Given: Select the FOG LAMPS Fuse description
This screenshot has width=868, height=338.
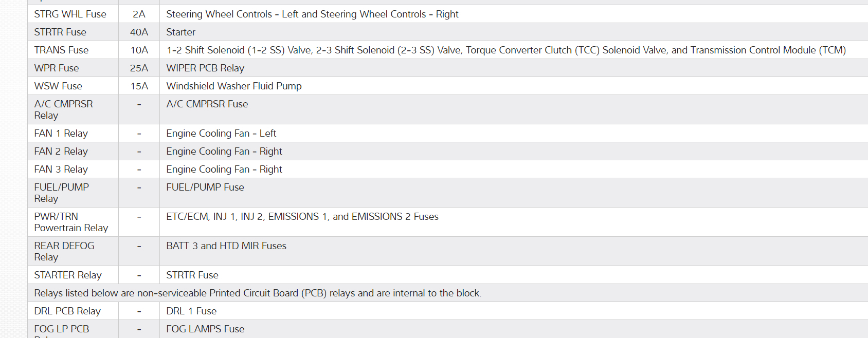Looking at the screenshot, I should click(x=205, y=329).
